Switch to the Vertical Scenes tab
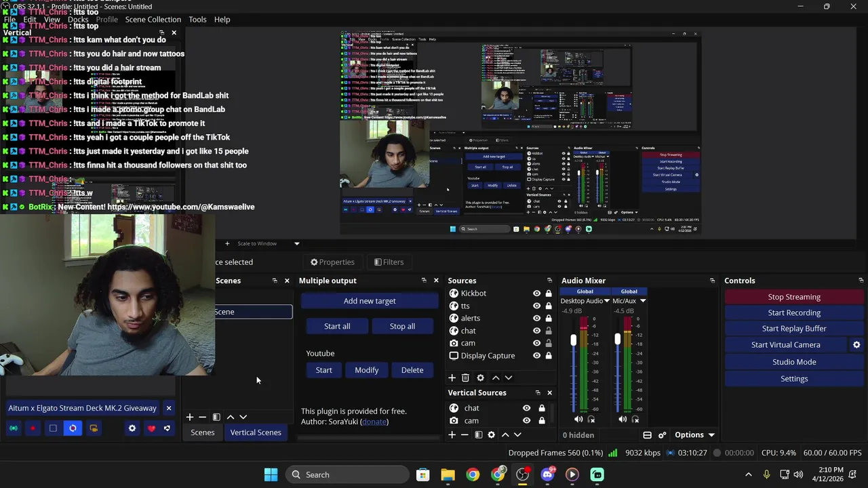This screenshot has width=868, height=488. point(256,432)
